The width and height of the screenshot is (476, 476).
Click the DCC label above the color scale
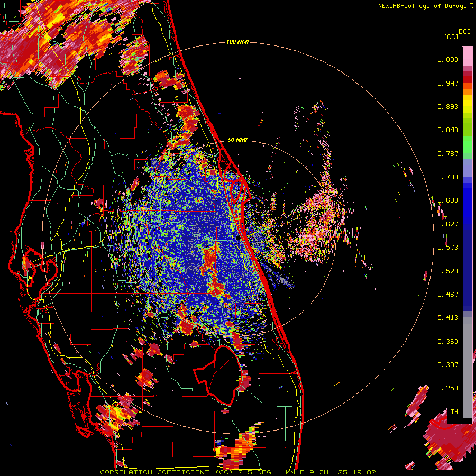tap(465, 32)
